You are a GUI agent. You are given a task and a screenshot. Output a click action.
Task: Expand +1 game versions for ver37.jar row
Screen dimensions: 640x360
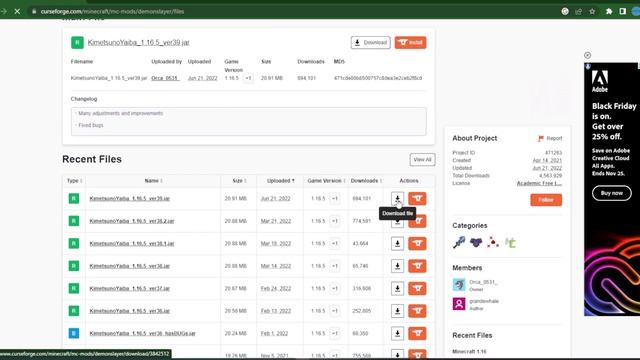tap(335, 289)
